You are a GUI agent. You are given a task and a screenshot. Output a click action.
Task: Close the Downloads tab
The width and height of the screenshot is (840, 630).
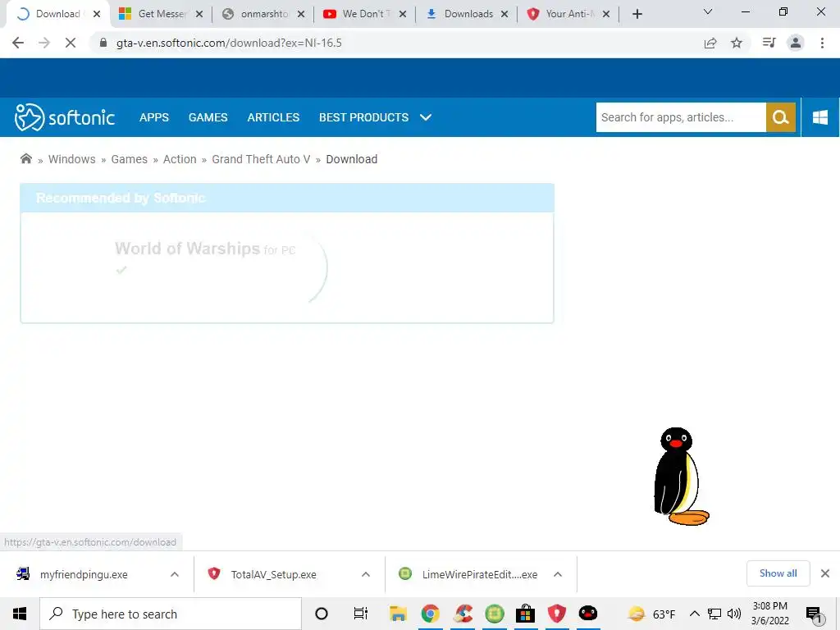point(504,15)
